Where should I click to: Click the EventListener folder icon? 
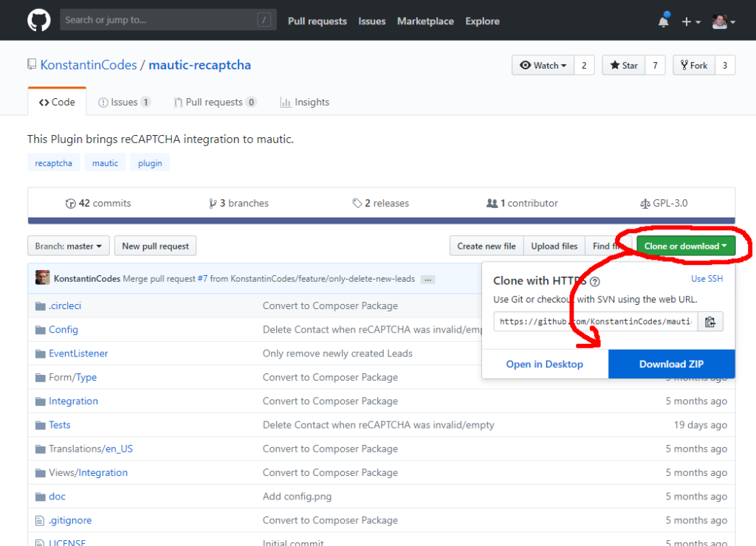(x=41, y=353)
